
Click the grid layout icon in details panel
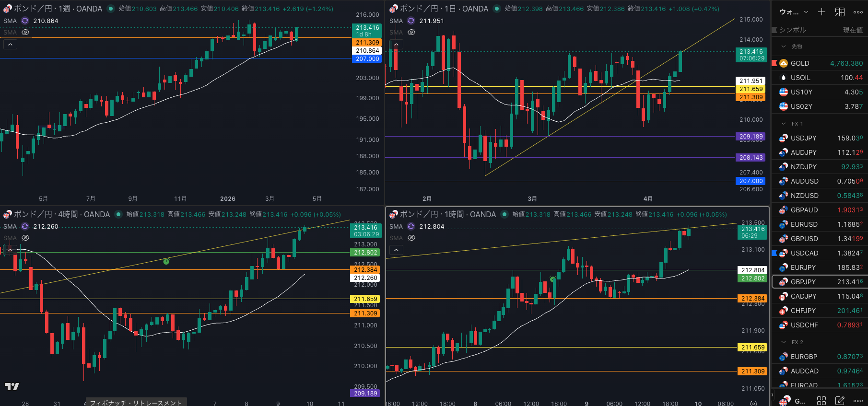point(821,400)
